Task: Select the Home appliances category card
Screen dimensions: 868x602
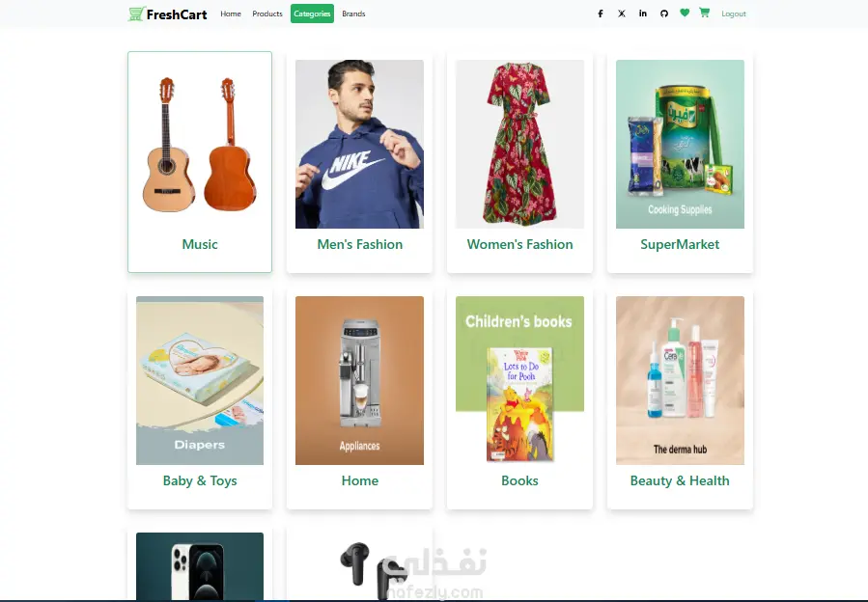Action: coord(360,398)
